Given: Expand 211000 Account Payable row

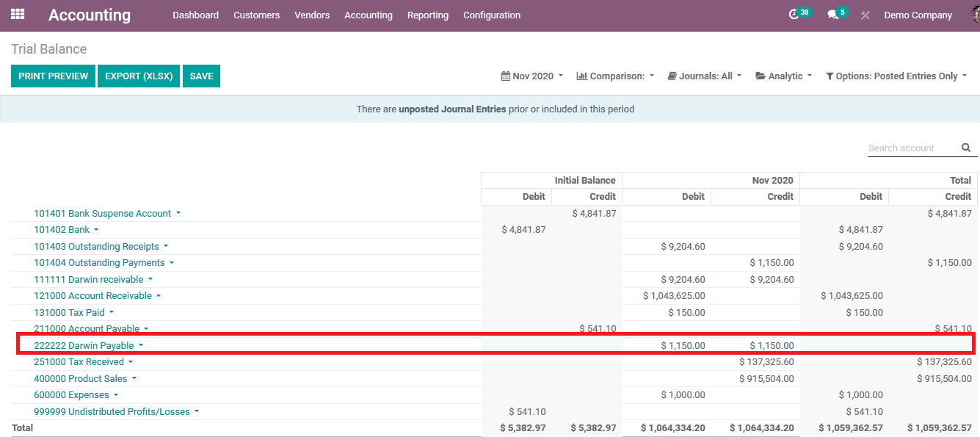Looking at the screenshot, I should [x=91, y=328].
